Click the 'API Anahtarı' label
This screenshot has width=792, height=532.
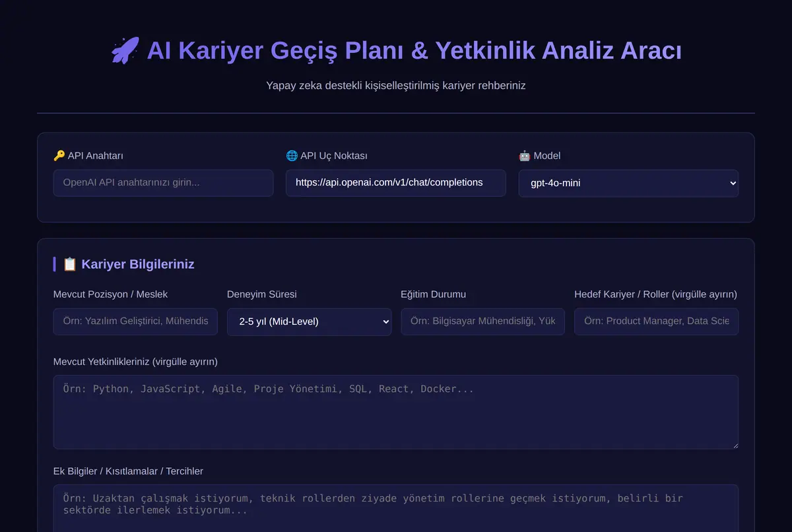[95, 156]
